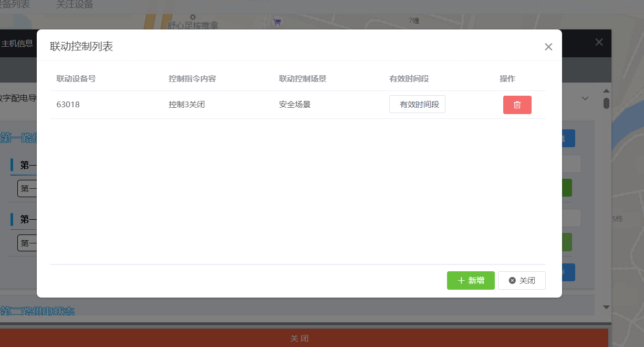
Task: Select the 控制3关闭 command cell
Action: click(x=186, y=104)
